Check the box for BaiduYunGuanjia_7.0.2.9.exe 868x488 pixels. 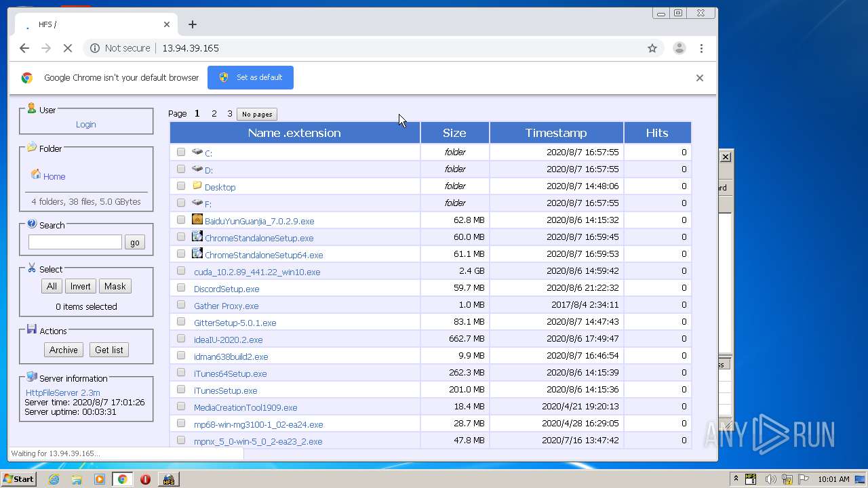(181, 220)
